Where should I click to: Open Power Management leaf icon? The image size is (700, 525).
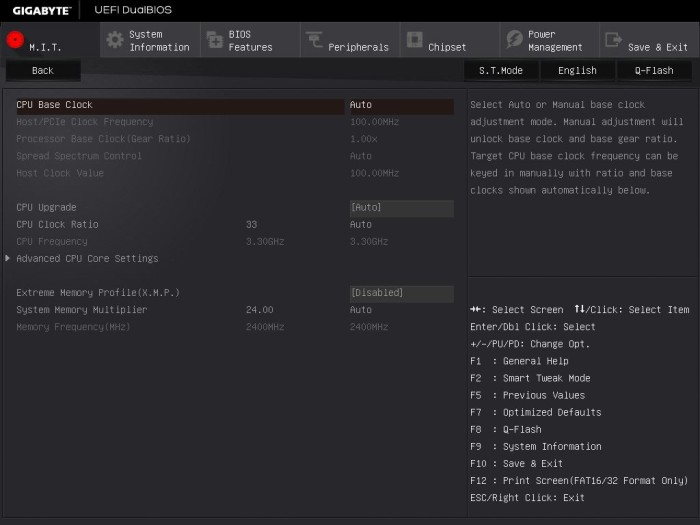point(514,39)
